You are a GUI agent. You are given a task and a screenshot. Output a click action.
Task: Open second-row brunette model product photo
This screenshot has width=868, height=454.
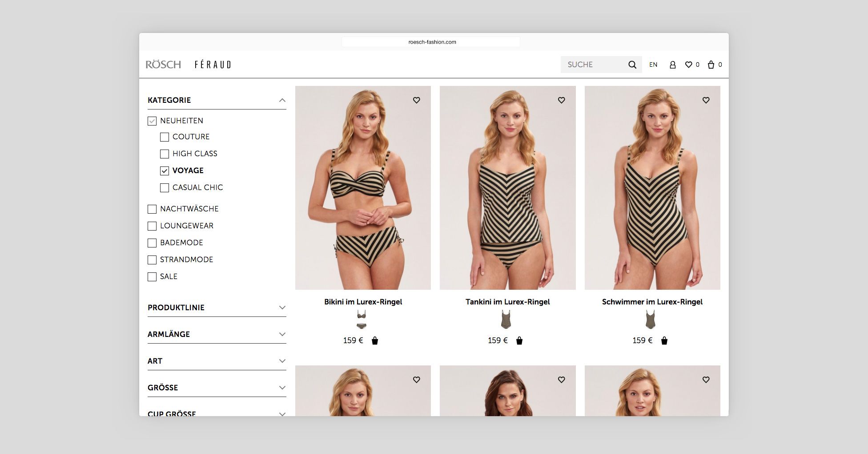click(x=508, y=391)
